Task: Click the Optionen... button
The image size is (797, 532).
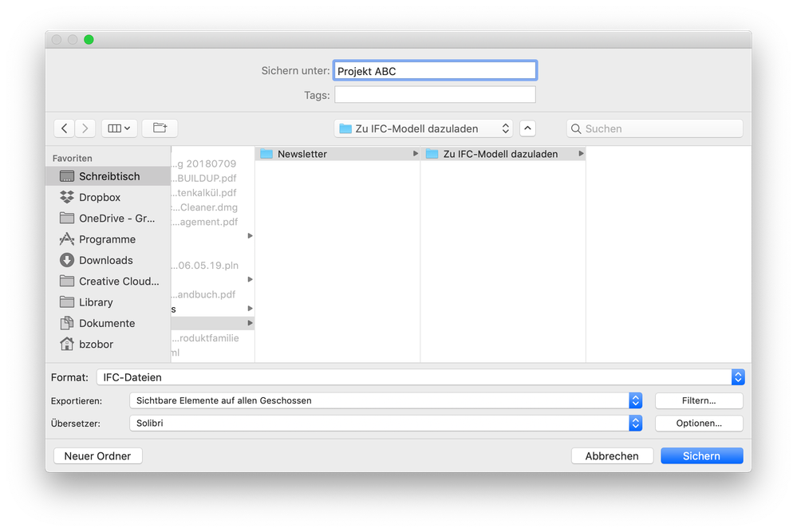Action: (699, 423)
